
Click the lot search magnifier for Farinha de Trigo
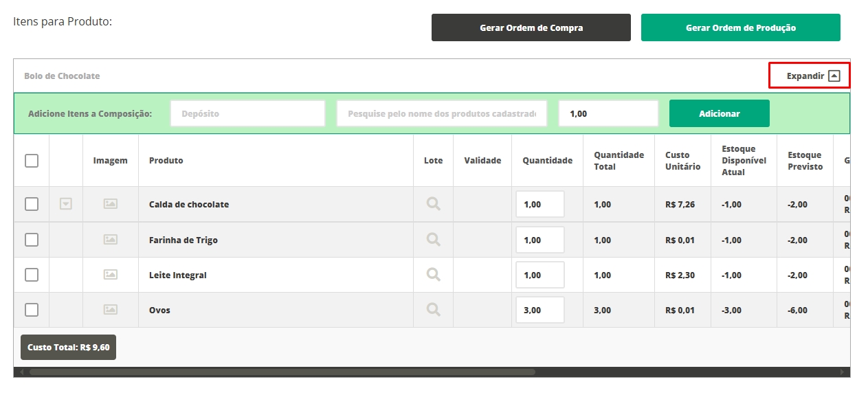pos(433,240)
